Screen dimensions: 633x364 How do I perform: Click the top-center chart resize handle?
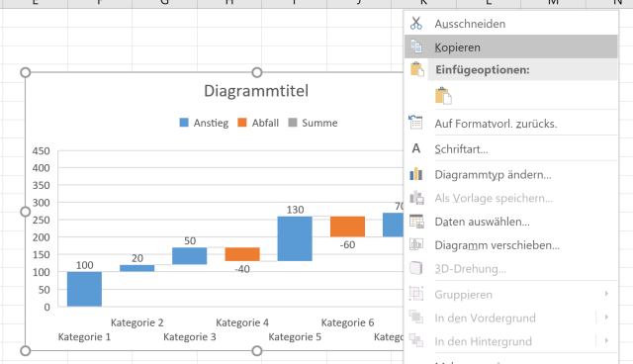(257, 72)
